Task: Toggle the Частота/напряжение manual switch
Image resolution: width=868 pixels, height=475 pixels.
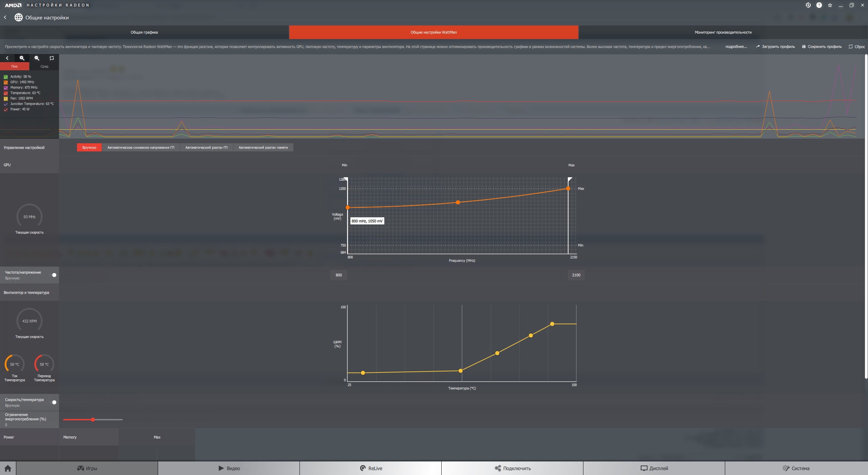Action: (54, 275)
